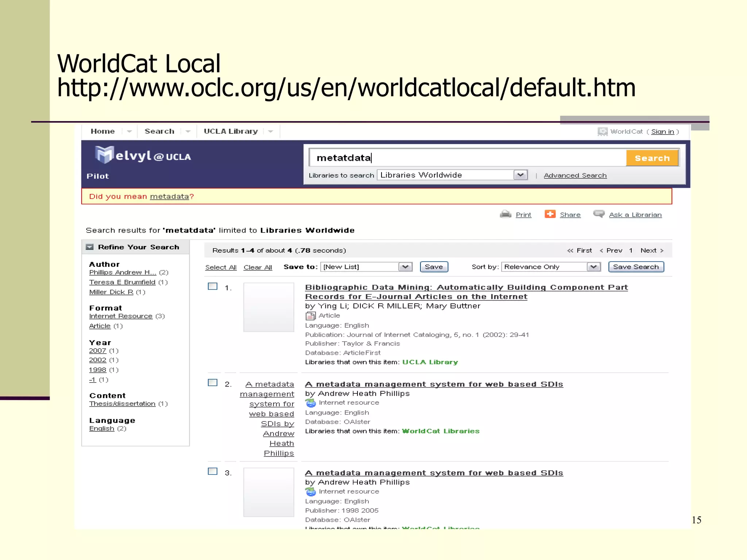Click WorldCat Libraries link in result 2
The image size is (747, 560).
click(441, 431)
